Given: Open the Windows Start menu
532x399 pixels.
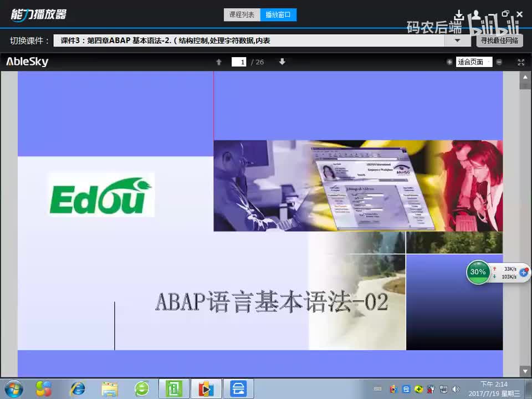Looking at the screenshot, I should point(13,389).
